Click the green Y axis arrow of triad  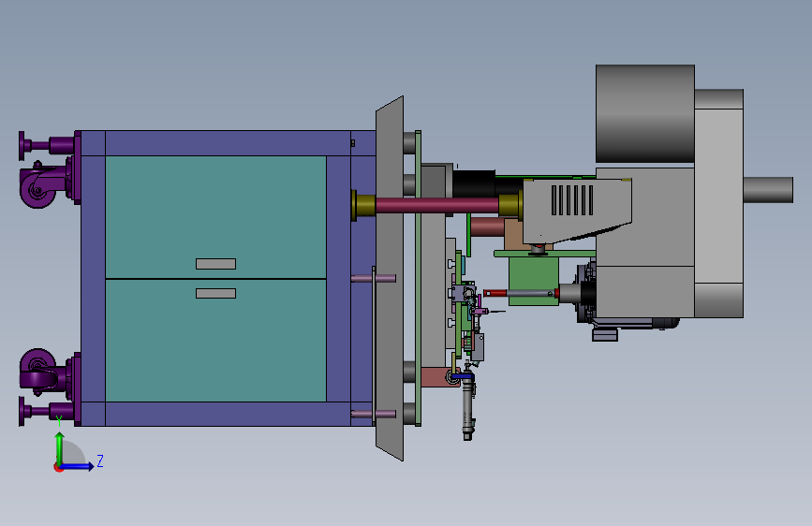tap(60, 447)
